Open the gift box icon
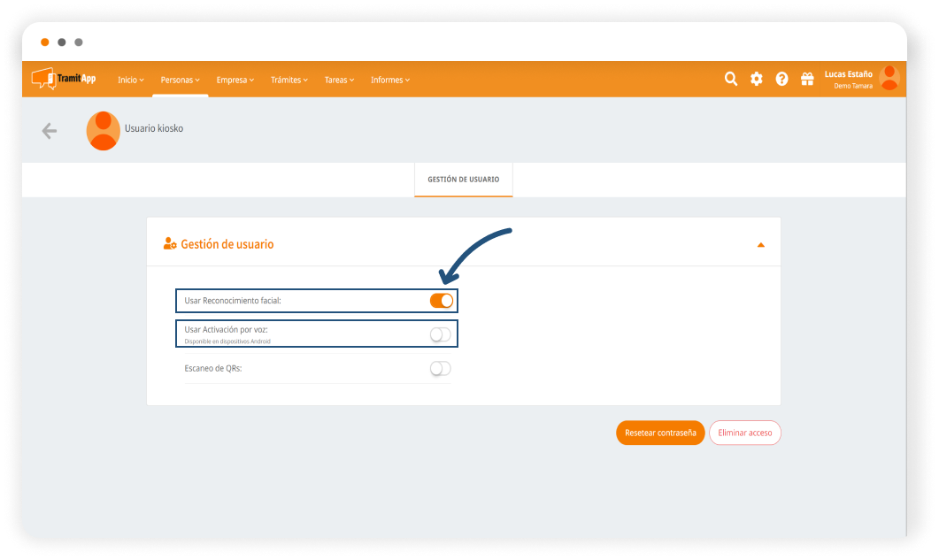The image size is (939, 560). click(807, 79)
